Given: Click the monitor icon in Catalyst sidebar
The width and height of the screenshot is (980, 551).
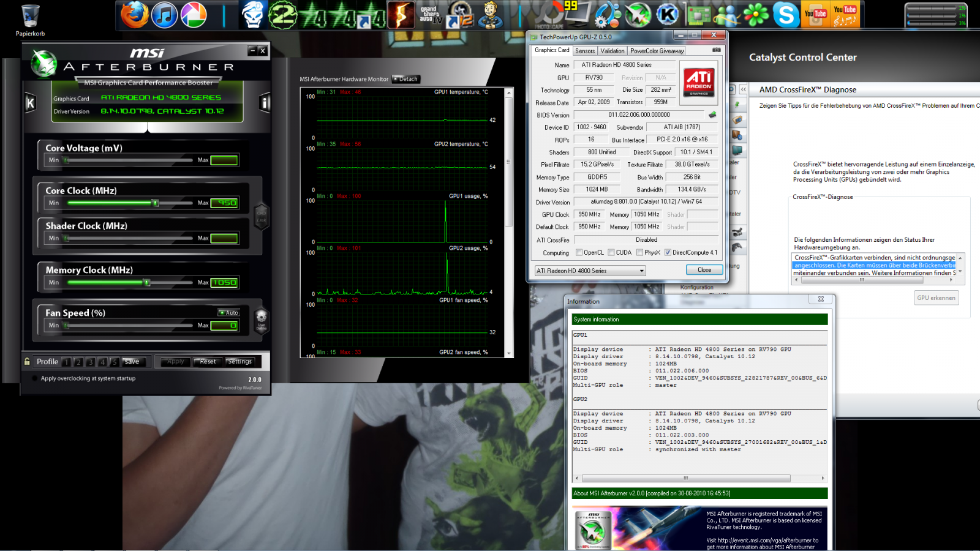Looking at the screenshot, I should (x=737, y=150).
